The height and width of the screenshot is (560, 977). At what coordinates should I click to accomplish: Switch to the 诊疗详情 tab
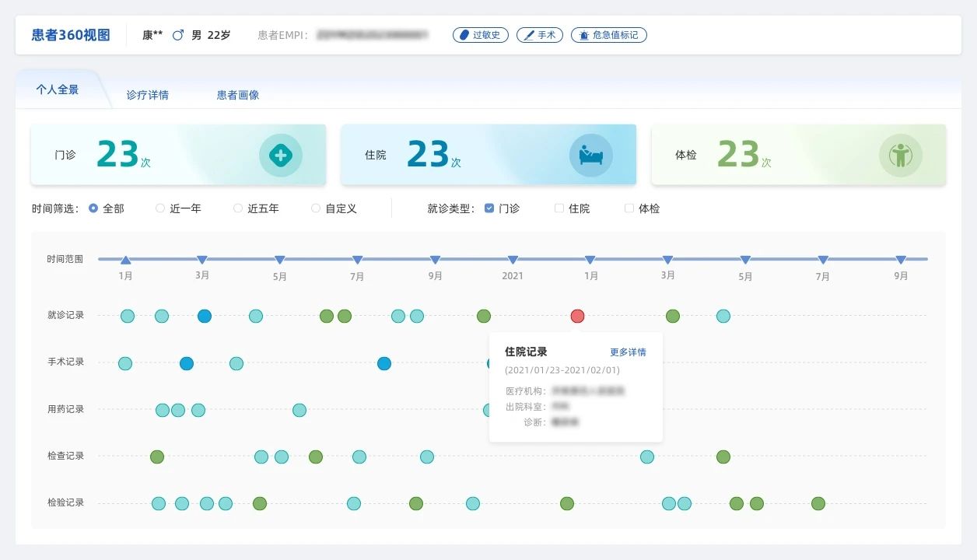[x=148, y=94]
